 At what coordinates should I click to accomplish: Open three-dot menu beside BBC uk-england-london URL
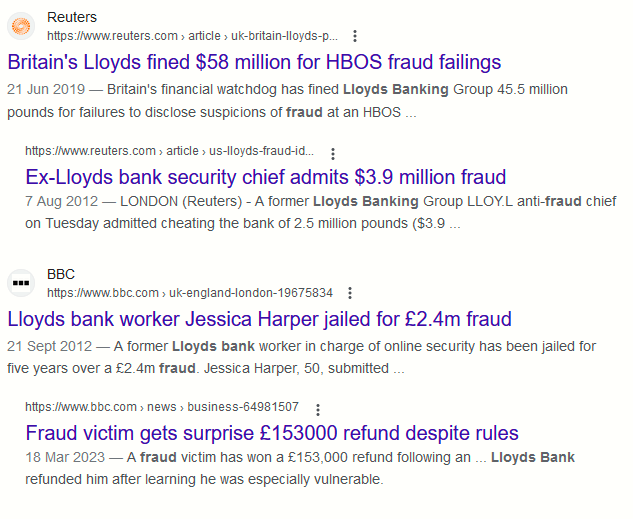pyautogui.click(x=350, y=293)
